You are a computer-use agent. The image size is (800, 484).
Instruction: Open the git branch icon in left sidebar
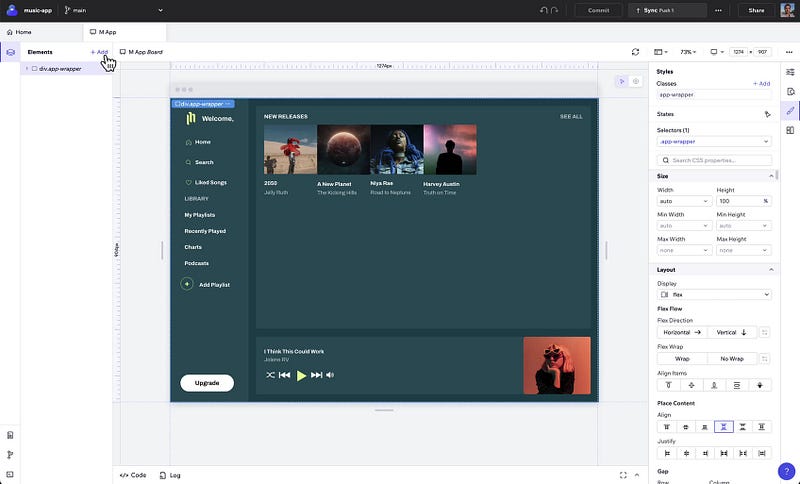[x=10, y=454]
